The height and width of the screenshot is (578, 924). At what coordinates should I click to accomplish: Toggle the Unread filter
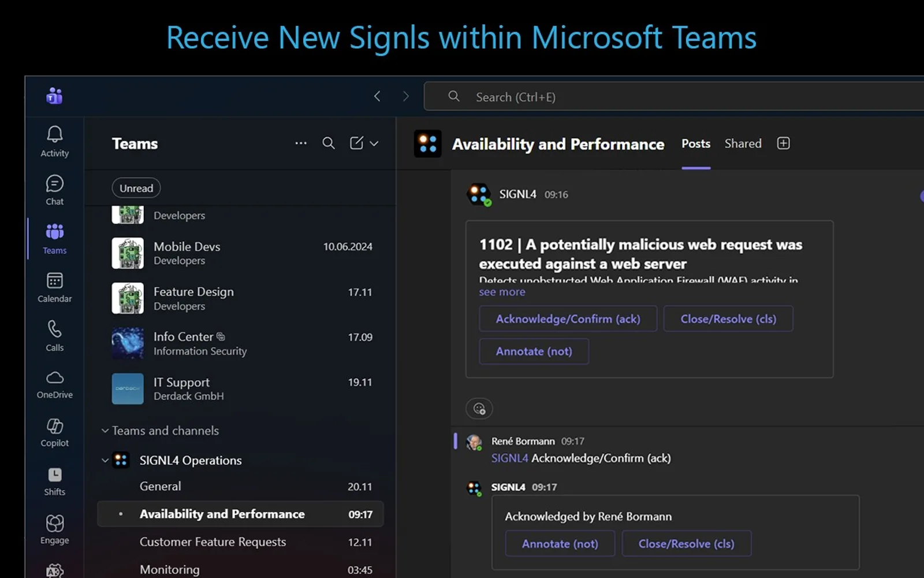click(x=136, y=188)
